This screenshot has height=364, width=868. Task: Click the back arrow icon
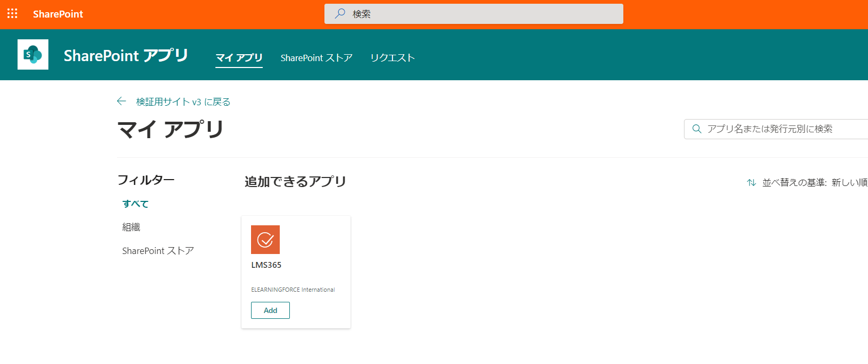pos(121,101)
